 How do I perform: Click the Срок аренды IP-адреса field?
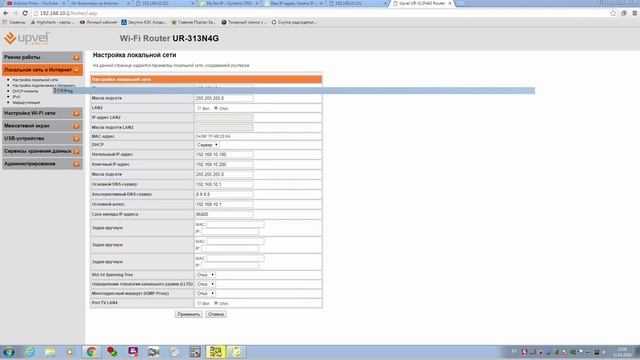[224, 214]
